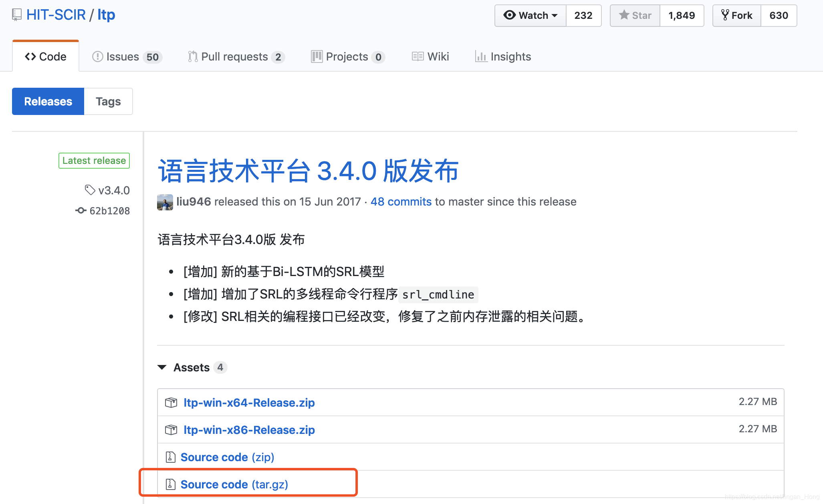Click the Projects tab
The image size is (823, 504).
[x=347, y=56]
